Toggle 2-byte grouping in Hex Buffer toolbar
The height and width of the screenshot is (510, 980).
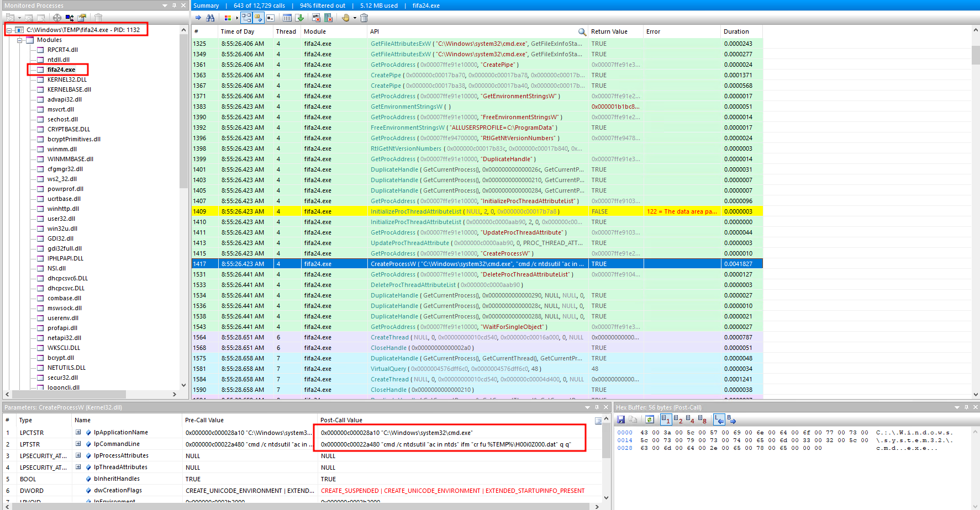[678, 419]
